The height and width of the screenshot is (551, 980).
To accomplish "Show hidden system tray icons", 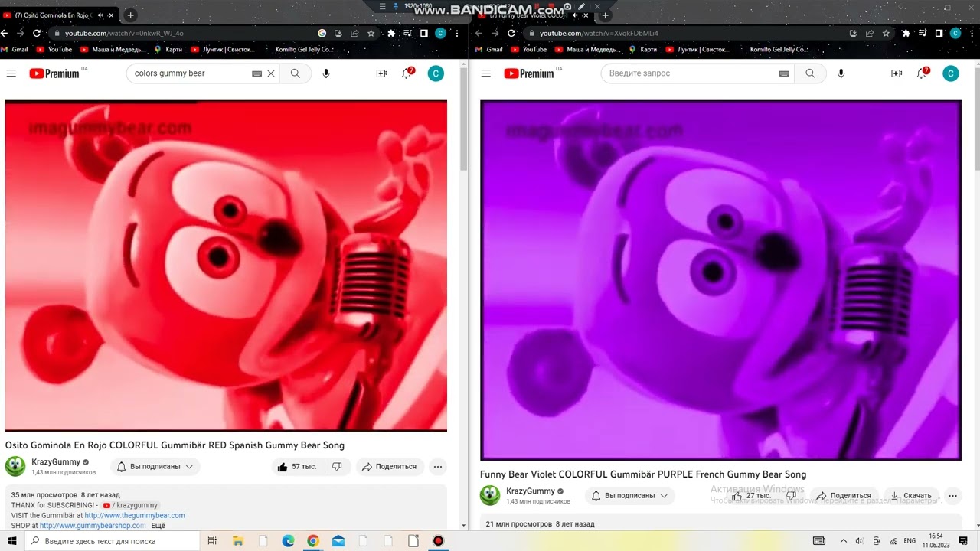I will click(844, 541).
